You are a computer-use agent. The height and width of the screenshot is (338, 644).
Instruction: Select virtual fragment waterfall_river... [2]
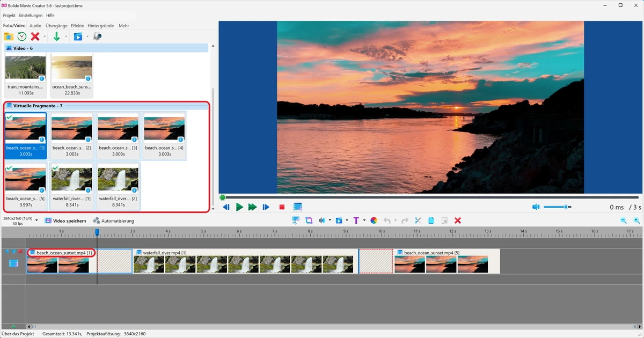(118, 187)
